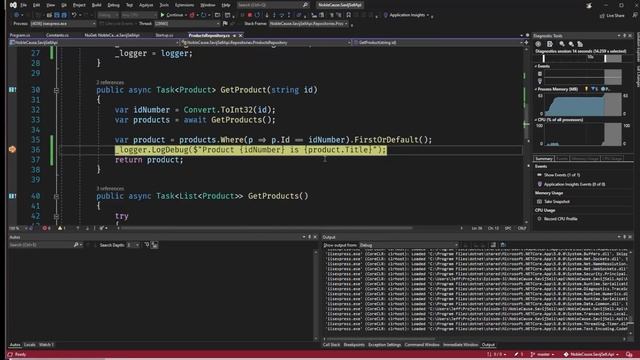Screen dimensions: 640x360
Task: Pin the ProductsRepository.cs tab
Action: [234, 36]
